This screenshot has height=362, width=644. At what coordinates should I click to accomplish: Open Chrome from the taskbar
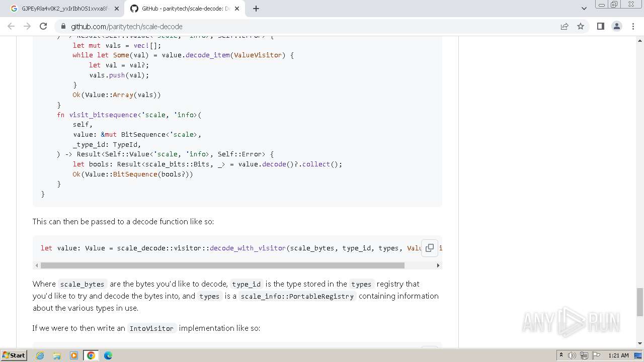pos(91,355)
